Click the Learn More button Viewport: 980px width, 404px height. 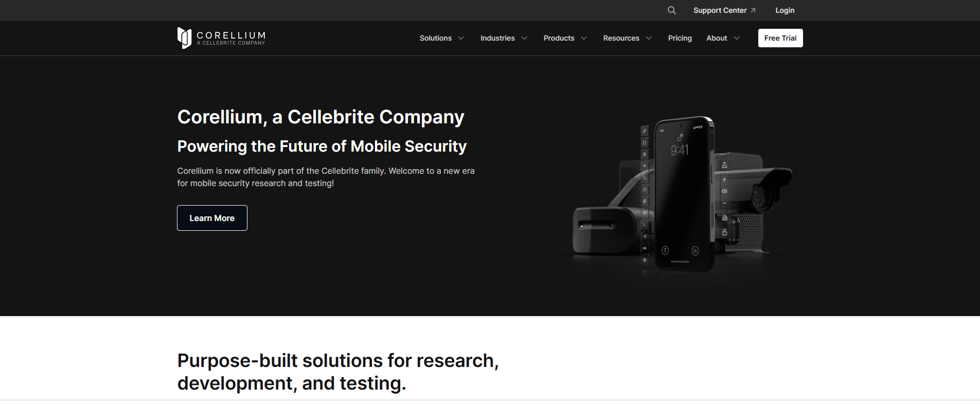[212, 218]
